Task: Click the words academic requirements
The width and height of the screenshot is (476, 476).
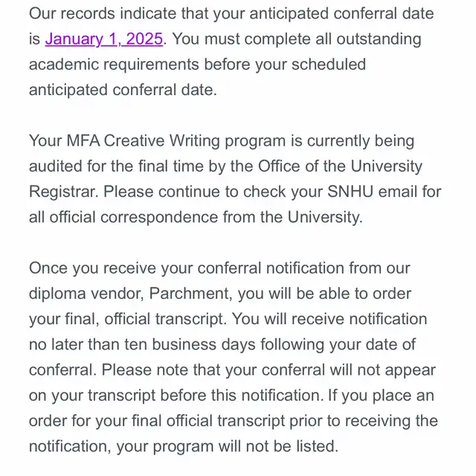Action: (x=114, y=65)
